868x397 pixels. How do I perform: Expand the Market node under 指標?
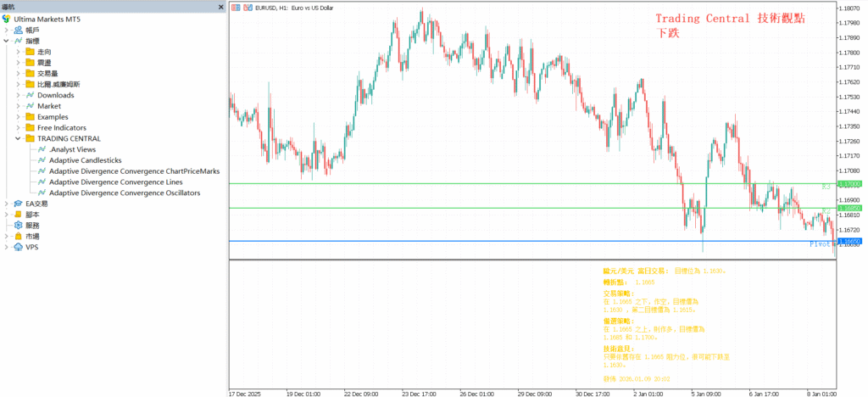point(19,106)
